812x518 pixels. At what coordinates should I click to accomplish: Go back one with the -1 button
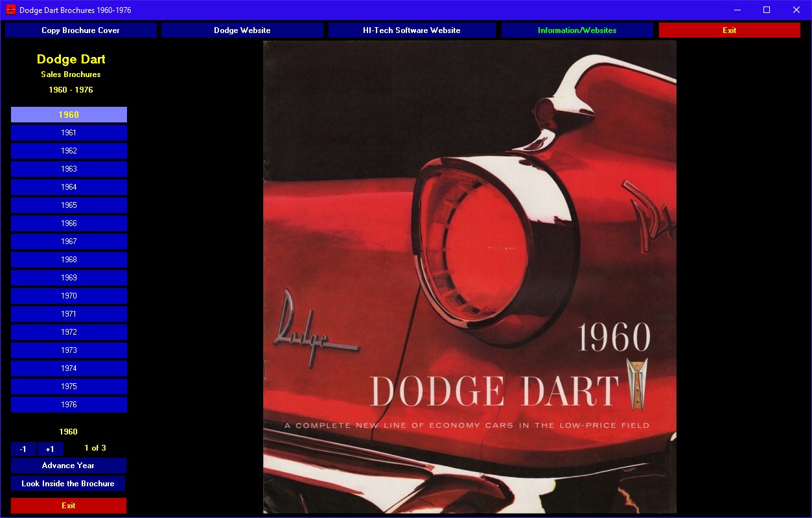click(23, 449)
